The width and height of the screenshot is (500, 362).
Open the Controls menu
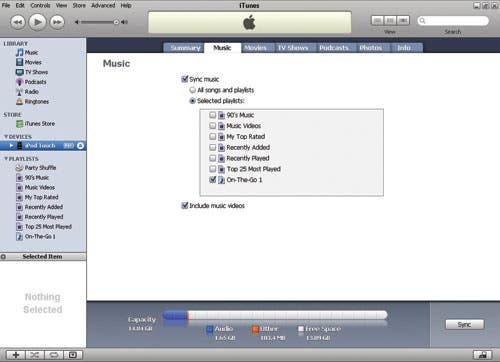[40, 5]
